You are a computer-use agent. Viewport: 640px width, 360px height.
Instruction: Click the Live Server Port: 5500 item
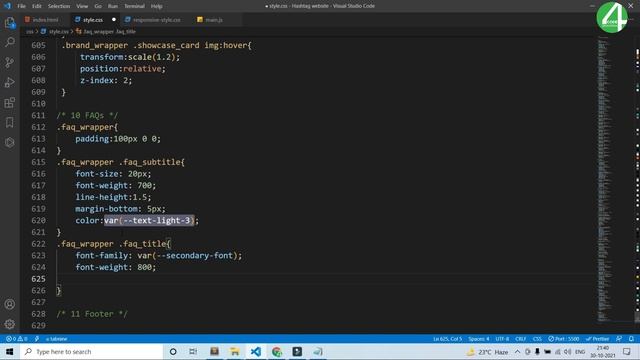(x=564, y=339)
